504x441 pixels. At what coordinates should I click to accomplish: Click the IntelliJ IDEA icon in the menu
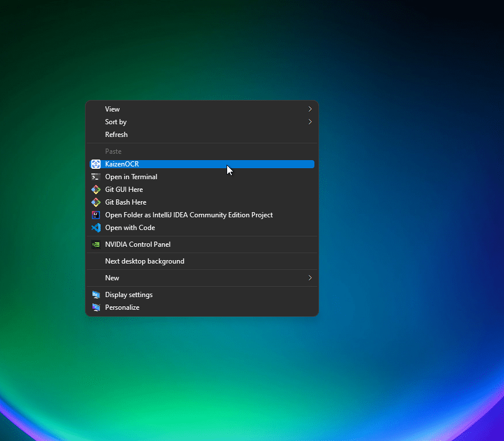pyautogui.click(x=96, y=215)
